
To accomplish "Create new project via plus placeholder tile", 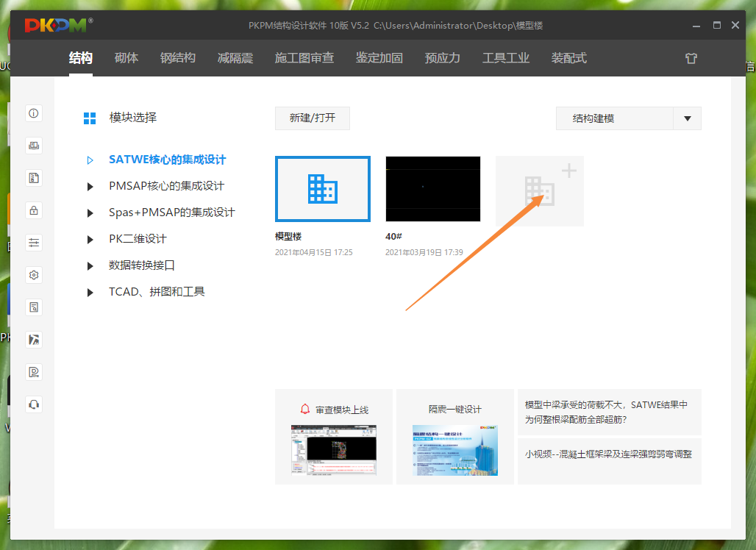I will (539, 191).
